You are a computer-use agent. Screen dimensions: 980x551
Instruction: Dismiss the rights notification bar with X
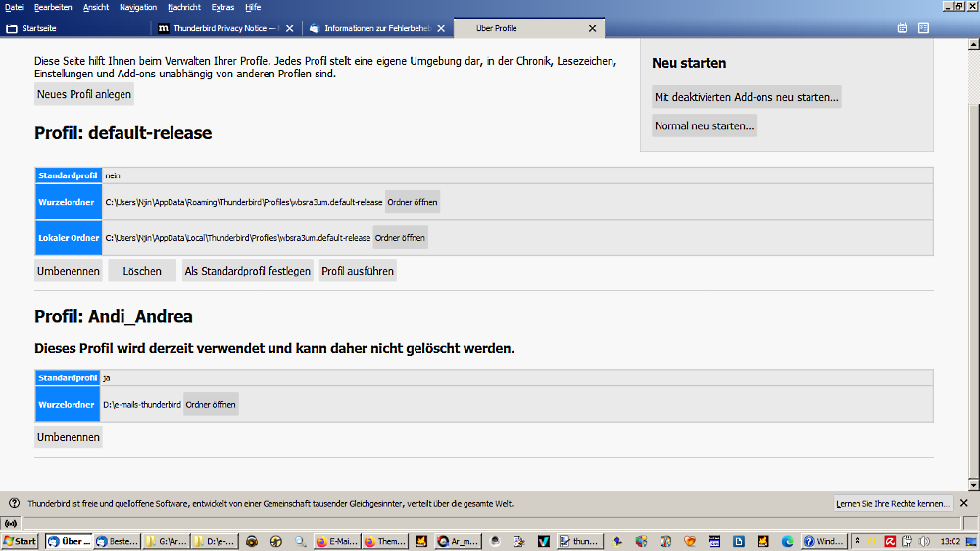(963, 503)
